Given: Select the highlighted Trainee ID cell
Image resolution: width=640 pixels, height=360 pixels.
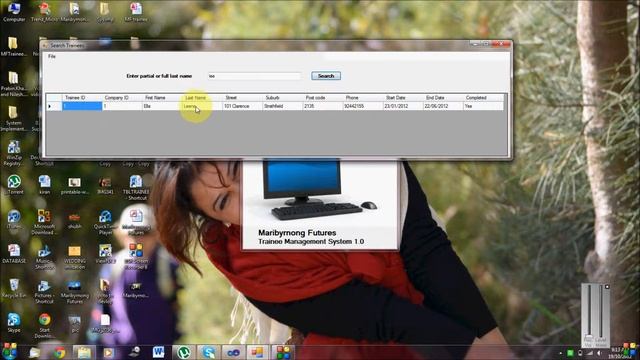Looking at the screenshot, I should (82, 106).
